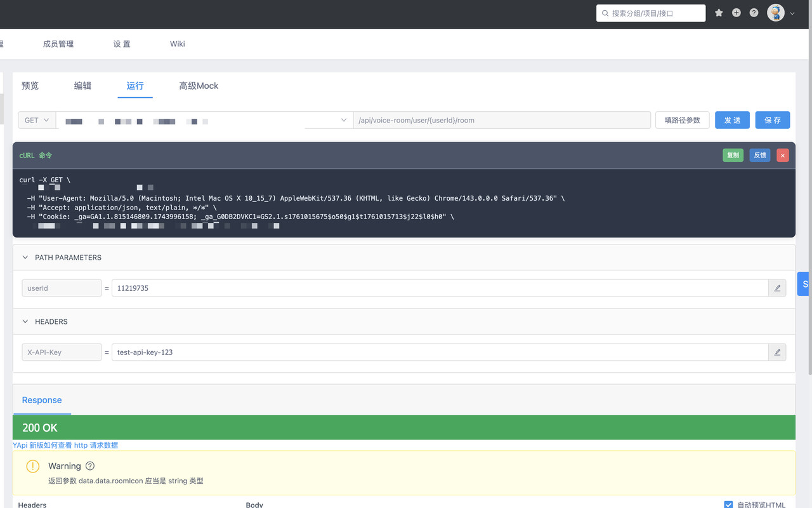812x508 pixels.
Task: Open the 编辑 tab
Action: click(x=82, y=86)
